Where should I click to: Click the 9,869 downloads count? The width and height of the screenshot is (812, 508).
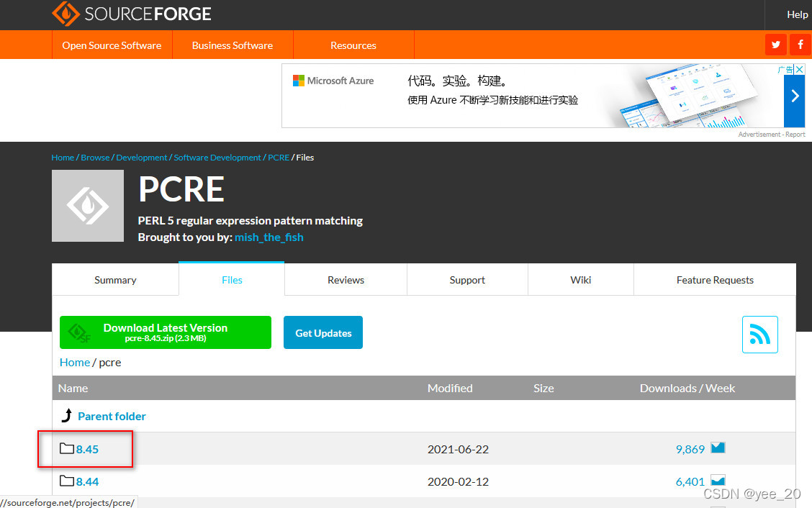coord(690,449)
